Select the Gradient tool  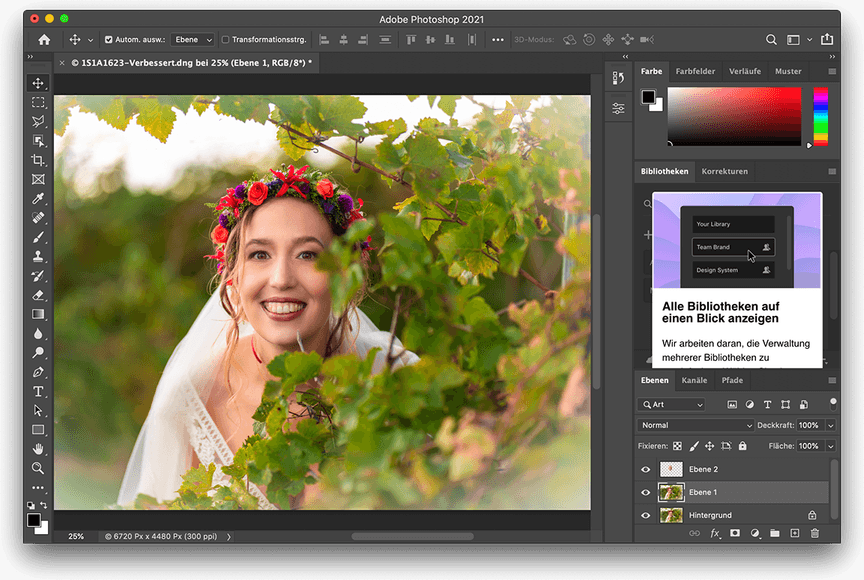point(38,315)
